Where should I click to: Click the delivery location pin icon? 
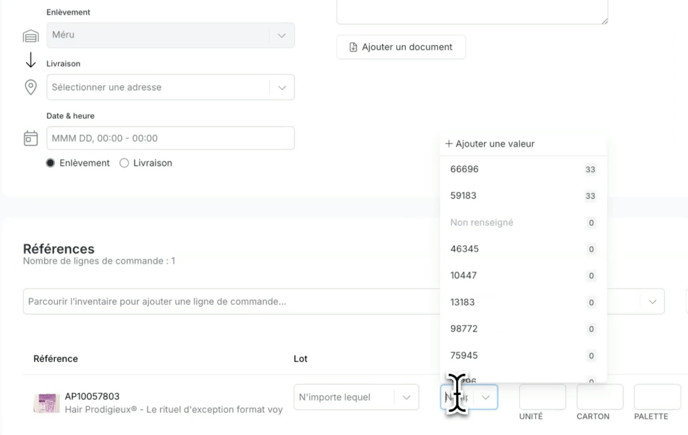click(x=31, y=88)
